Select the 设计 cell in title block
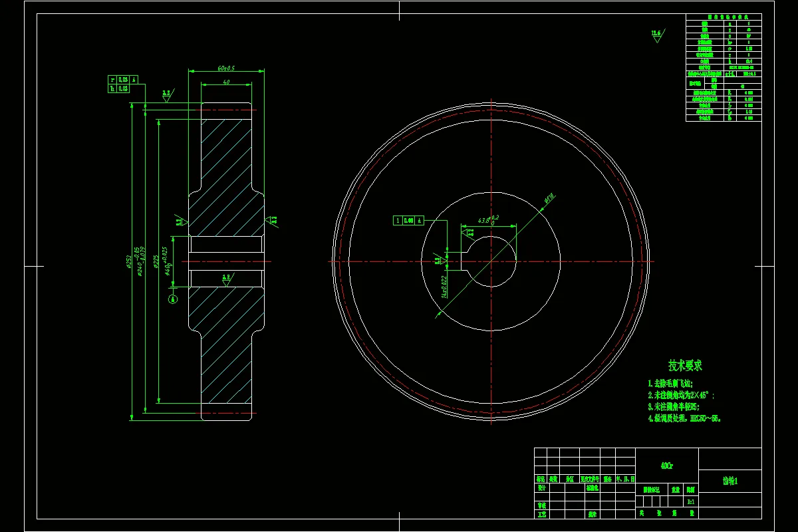The image size is (798, 532). (541, 487)
